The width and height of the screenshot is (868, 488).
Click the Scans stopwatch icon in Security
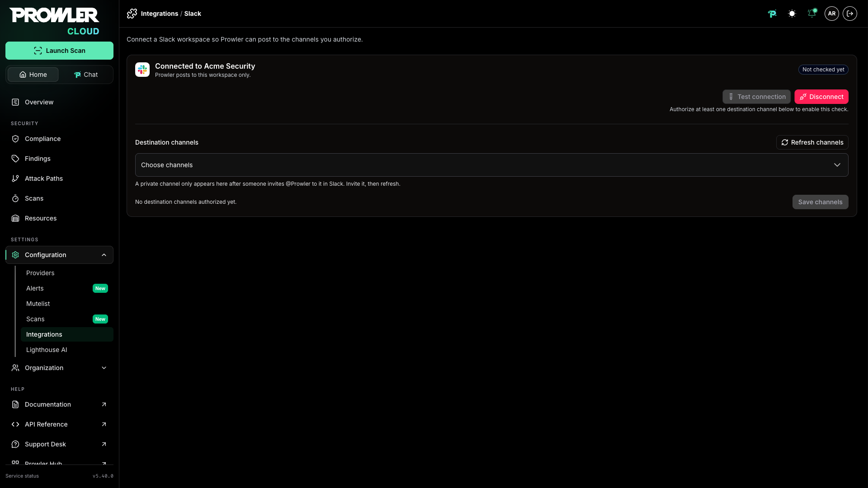coord(15,198)
